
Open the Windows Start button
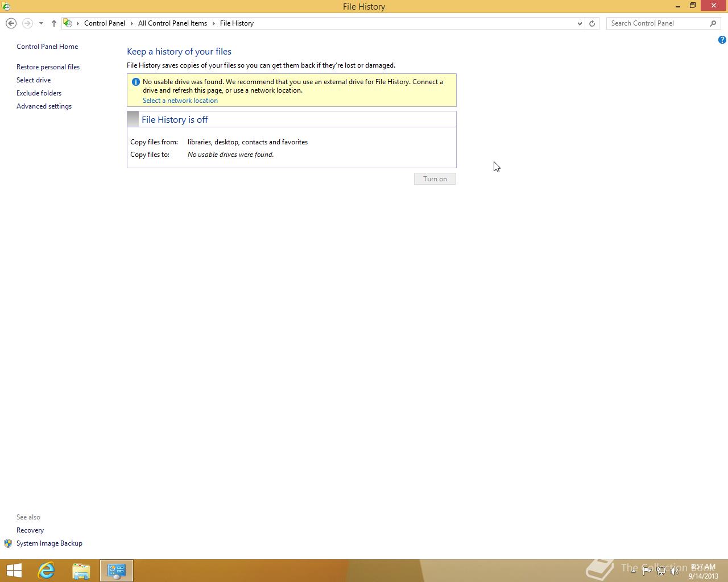point(14,571)
